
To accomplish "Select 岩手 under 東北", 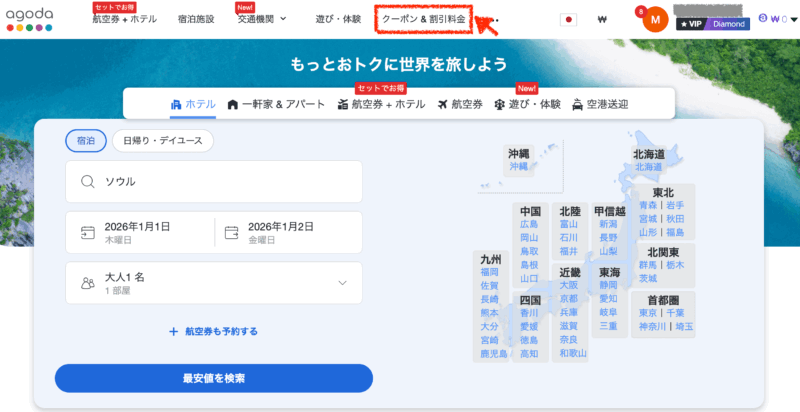I will 675,205.
